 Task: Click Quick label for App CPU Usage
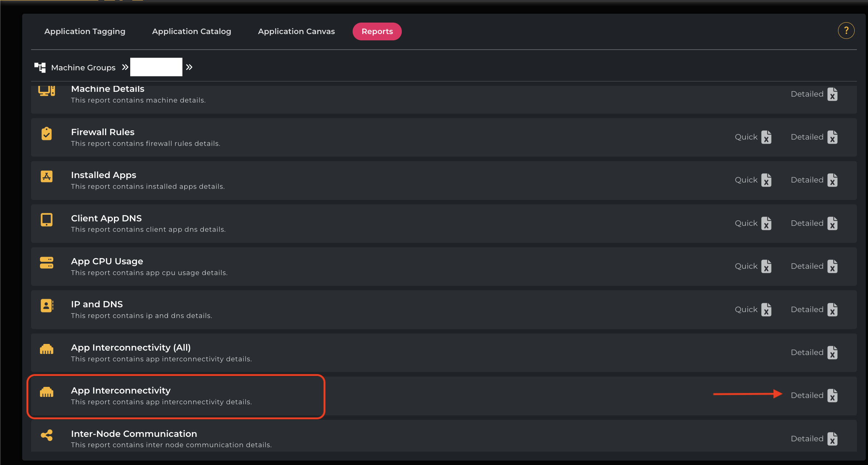(x=746, y=266)
